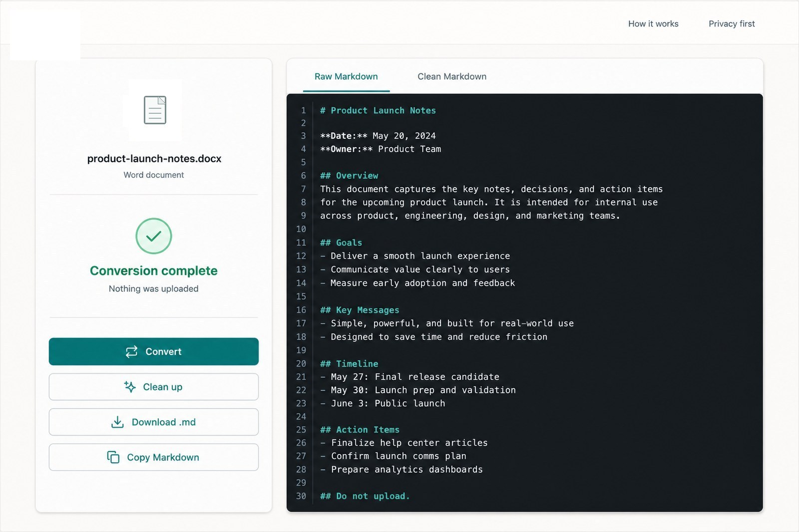Screen dimensions: 799x532
Task: Click line number 15 in the gutter
Action: pyautogui.click(x=301, y=296)
